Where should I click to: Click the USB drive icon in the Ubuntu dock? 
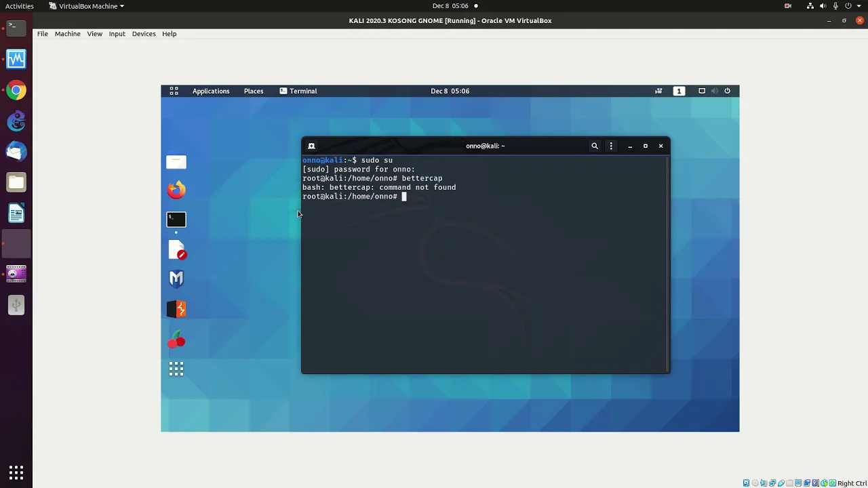pos(16,306)
